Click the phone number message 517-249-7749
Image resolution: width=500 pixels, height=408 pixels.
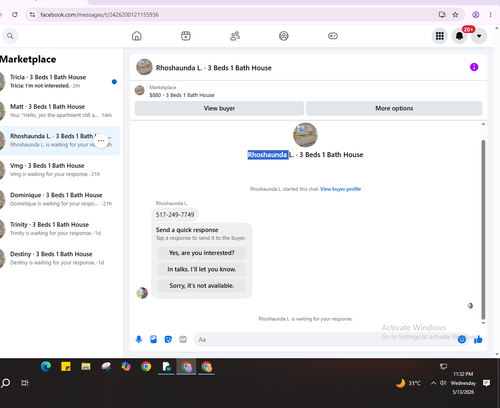click(x=175, y=215)
